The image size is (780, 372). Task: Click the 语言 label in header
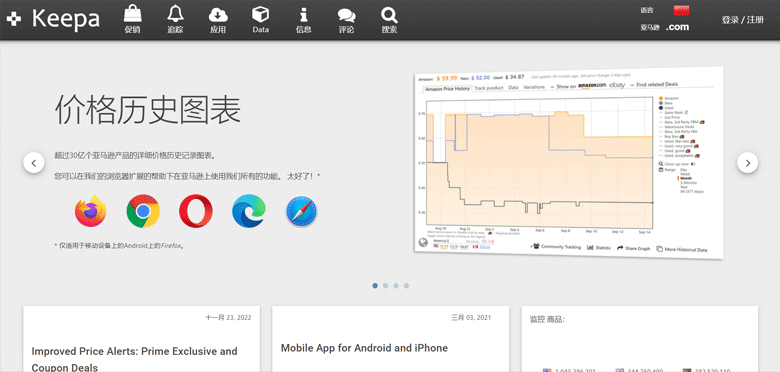(647, 10)
